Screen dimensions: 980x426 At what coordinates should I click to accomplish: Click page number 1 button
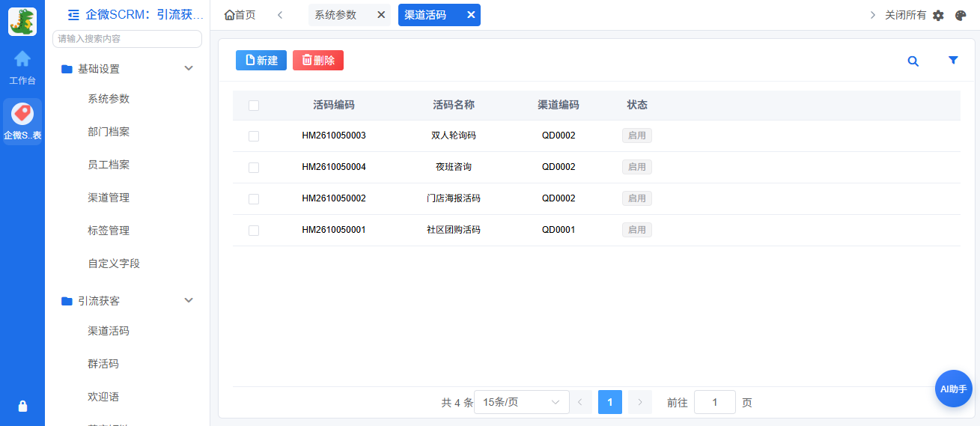[x=610, y=402]
